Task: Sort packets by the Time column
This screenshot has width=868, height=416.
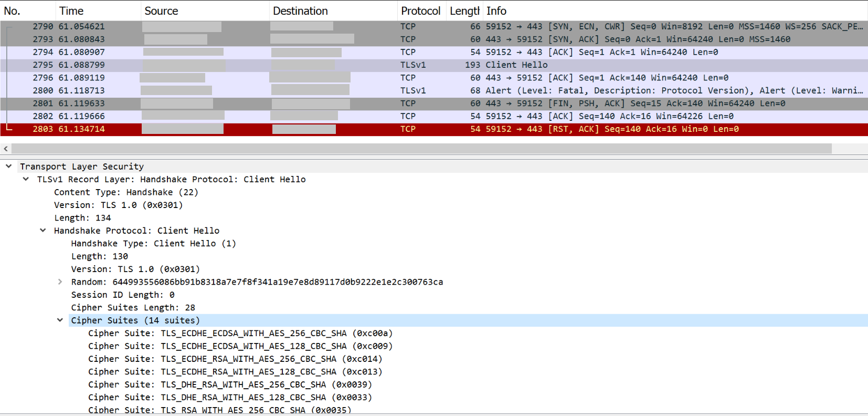Action: tap(71, 11)
